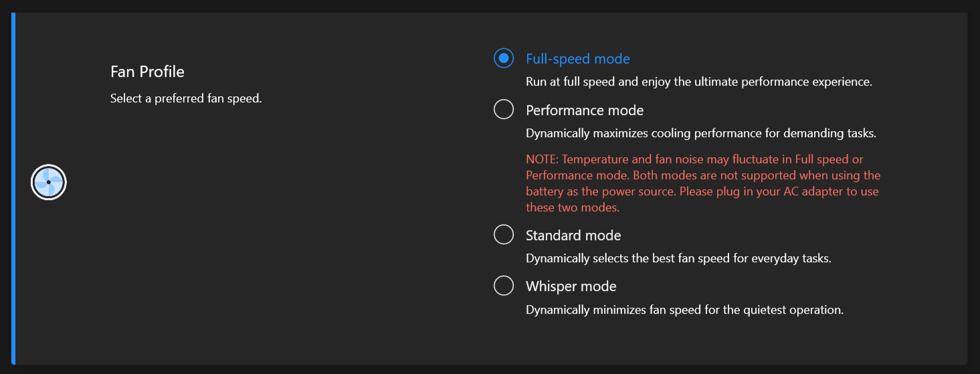Click 'Dynamically minimizes fan speed' description

point(684,310)
